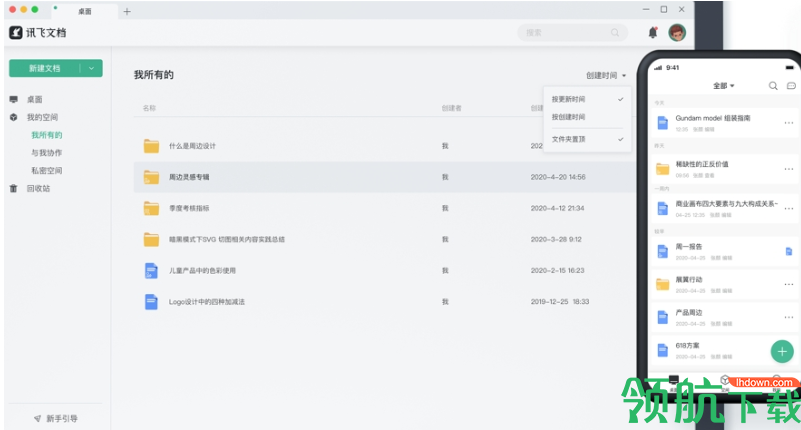Tap 618方案 on phone
Image resolution: width=801 pixels, height=430 pixels.
(687, 346)
